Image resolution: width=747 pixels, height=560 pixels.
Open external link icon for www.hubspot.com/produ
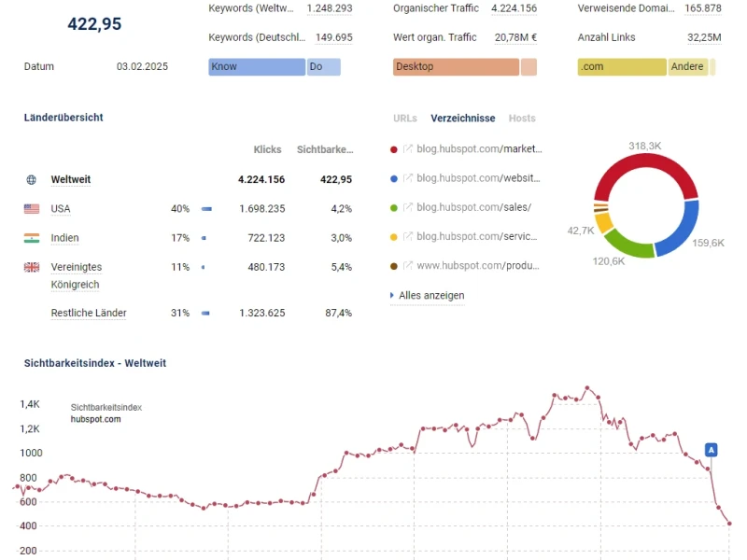tap(408, 265)
